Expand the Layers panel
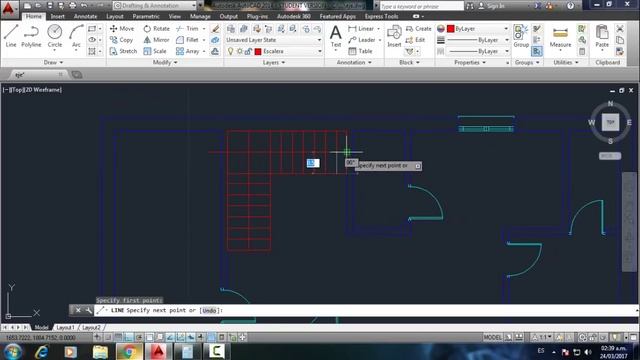Screen dimensions: 640x360 pos(274,62)
